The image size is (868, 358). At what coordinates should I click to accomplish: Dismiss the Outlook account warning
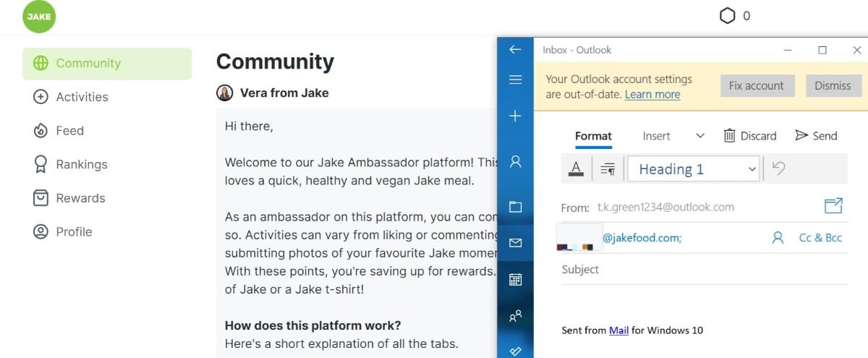coord(833,85)
